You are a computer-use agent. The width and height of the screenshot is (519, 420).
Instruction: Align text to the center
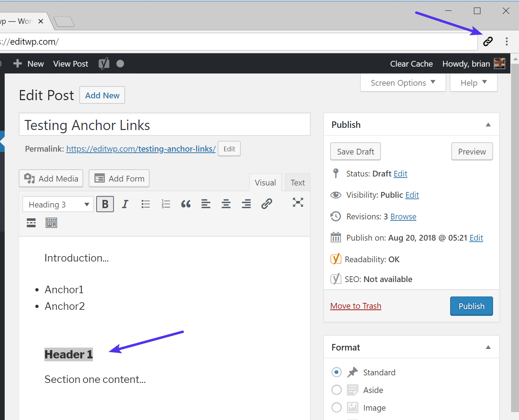[226, 204]
